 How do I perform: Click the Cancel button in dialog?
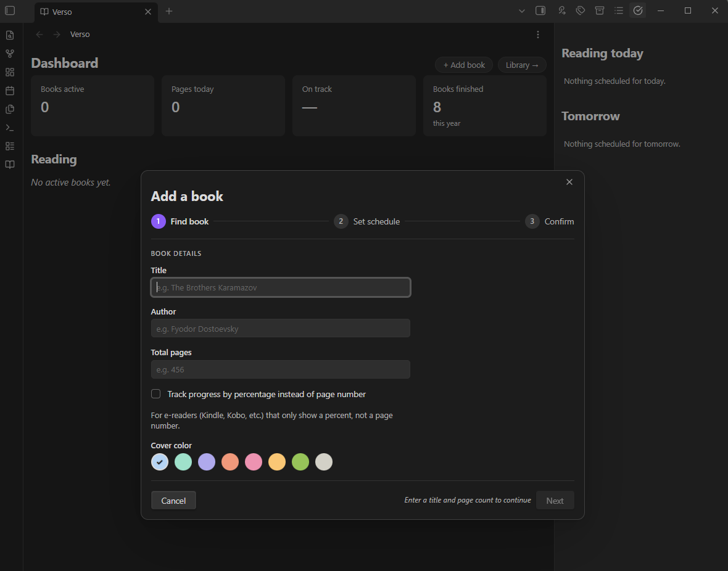(x=173, y=501)
